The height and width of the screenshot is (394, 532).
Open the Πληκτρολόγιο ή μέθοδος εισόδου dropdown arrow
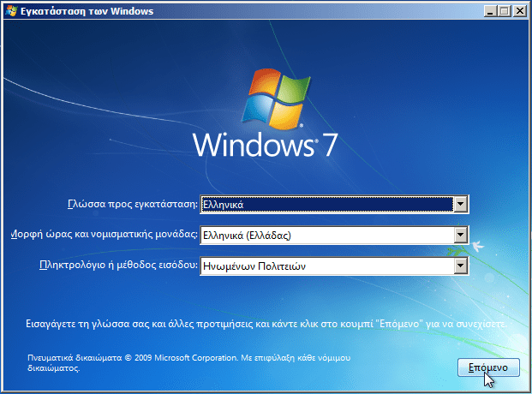coord(460,266)
